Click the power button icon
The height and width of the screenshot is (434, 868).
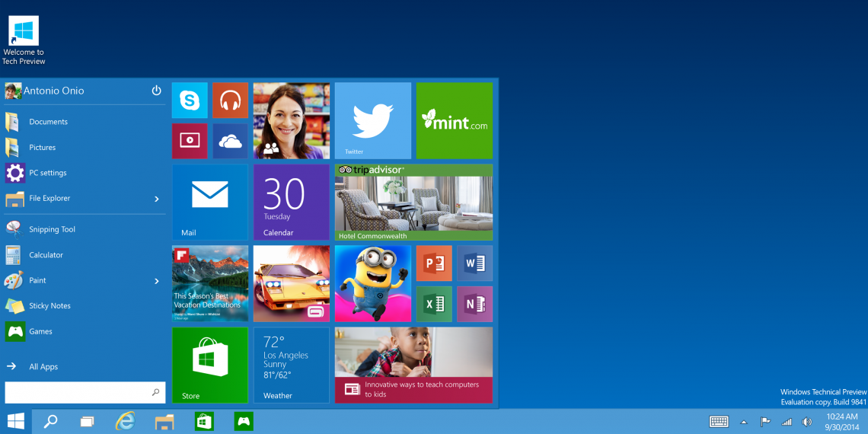[x=156, y=91]
